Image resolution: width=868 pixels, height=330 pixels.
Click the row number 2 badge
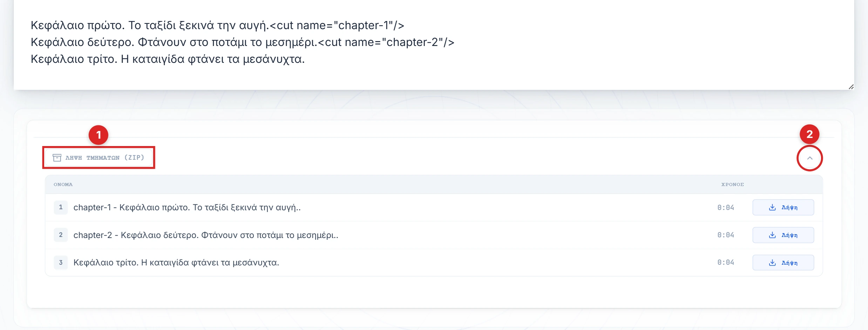pyautogui.click(x=61, y=235)
